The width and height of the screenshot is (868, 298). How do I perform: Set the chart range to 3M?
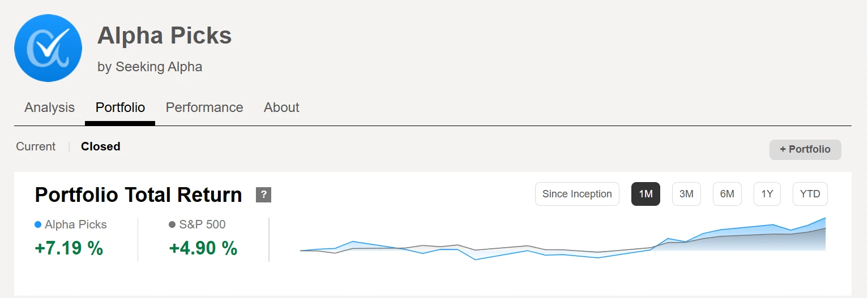(686, 194)
